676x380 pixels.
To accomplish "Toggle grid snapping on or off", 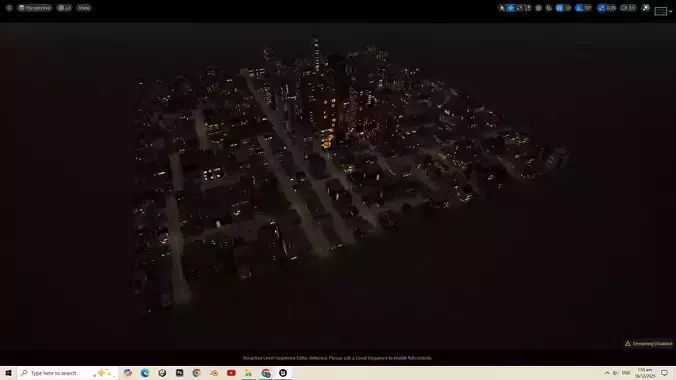I will [x=560, y=8].
